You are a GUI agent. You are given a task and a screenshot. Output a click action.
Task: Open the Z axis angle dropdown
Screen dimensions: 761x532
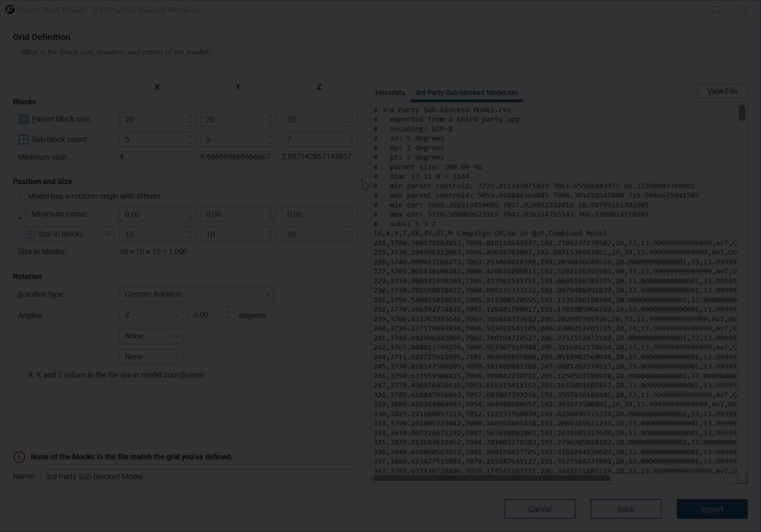pos(151,315)
